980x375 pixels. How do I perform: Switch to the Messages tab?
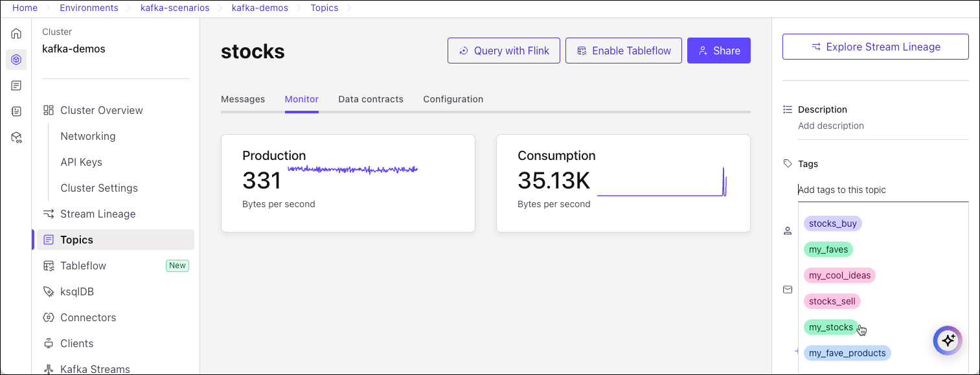pos(243,99)
